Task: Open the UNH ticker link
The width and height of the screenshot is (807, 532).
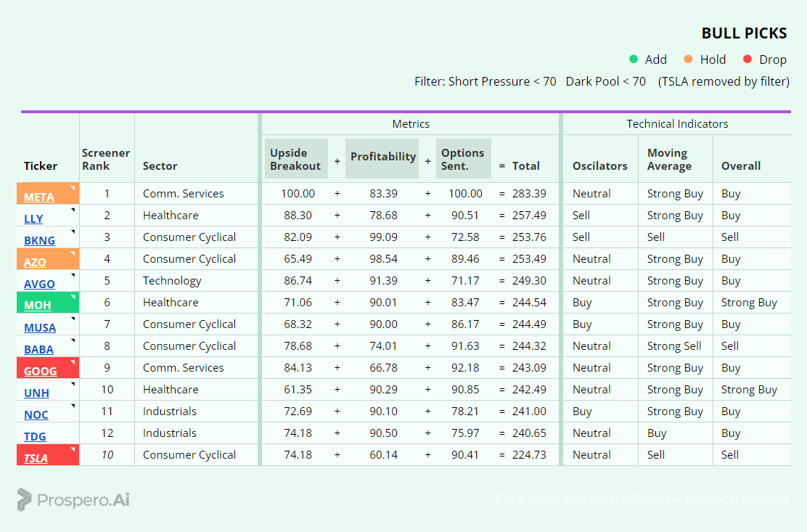Action: coord(36,393)
